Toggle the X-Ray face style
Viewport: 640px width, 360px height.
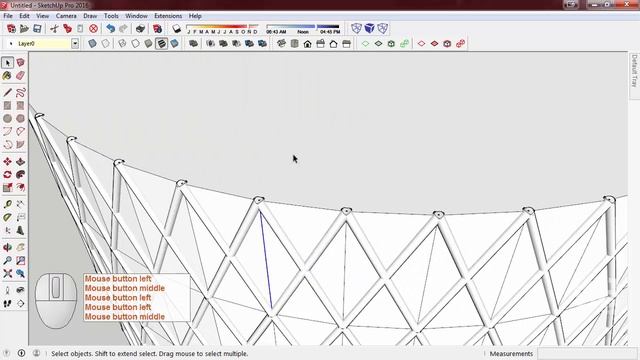tap(93, 43)
